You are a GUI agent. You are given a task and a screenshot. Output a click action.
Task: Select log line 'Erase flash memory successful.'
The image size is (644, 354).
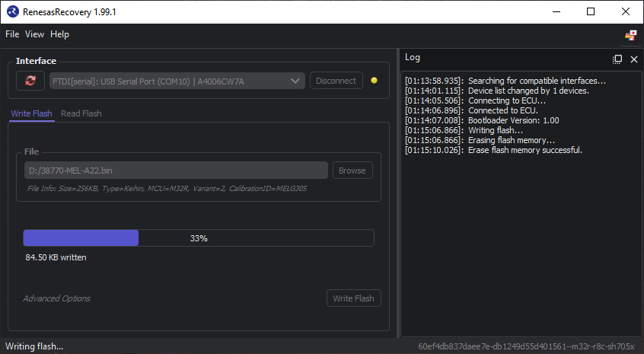[x=494, y=150]
